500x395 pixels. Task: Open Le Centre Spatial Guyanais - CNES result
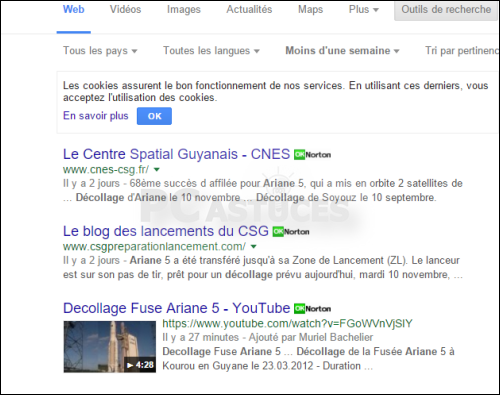tap(176, 154)
